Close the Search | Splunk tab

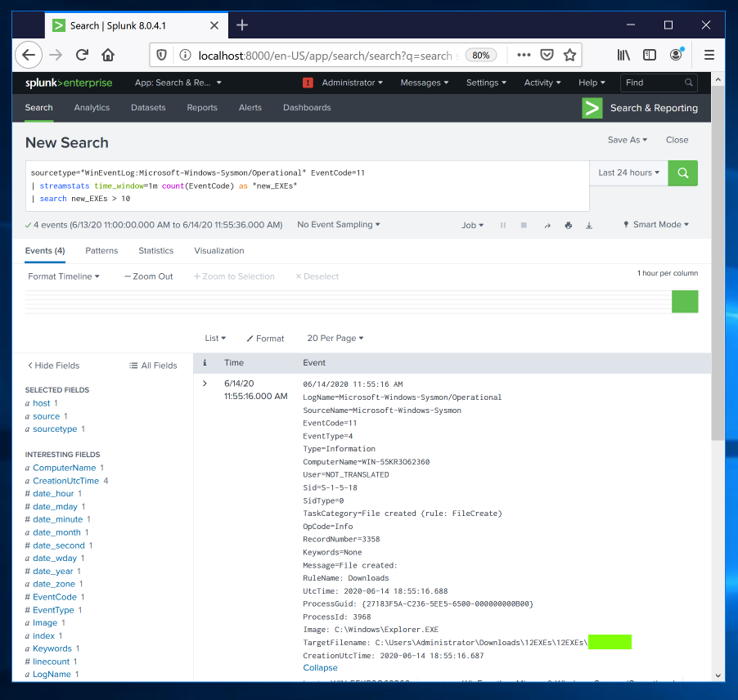[214, 25]
